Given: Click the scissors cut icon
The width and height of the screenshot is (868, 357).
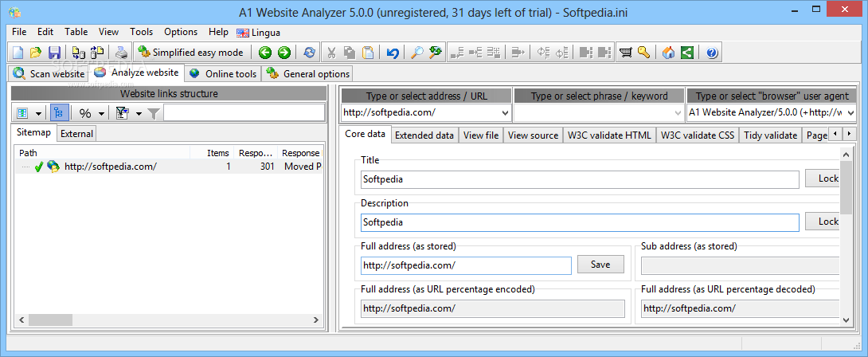Looking at the screenshot, I should (x=331, y=53).
